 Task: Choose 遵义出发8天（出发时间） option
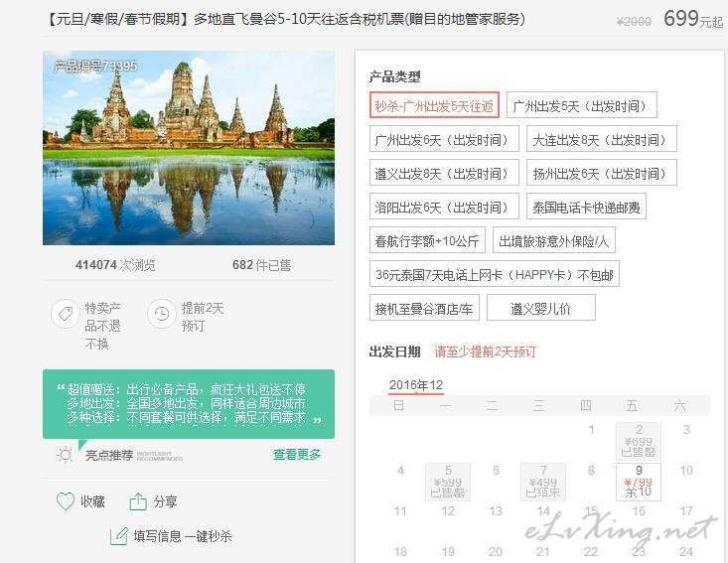pos(444,173)
